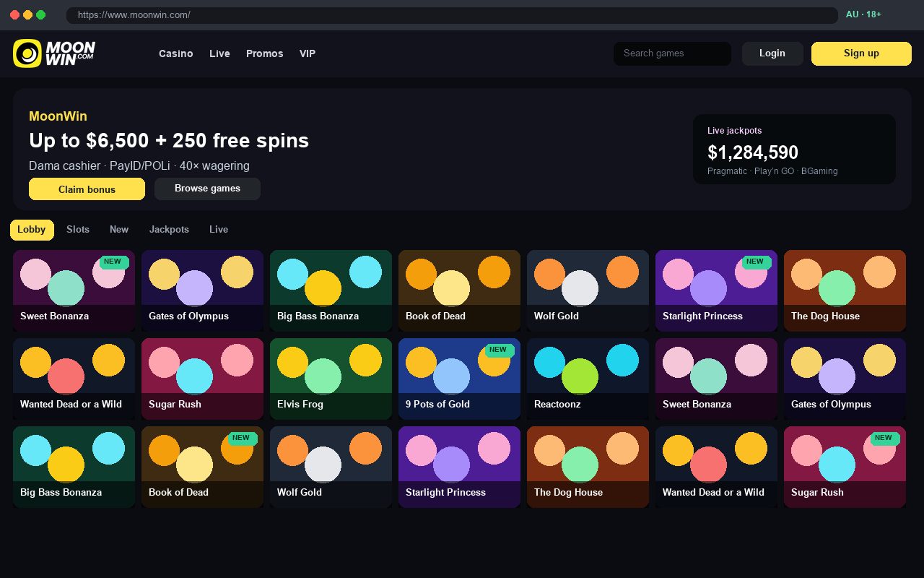Viewport: 924px width, 578px height.
Task: Switch to the Slots tab
Action: coord(78,230)
